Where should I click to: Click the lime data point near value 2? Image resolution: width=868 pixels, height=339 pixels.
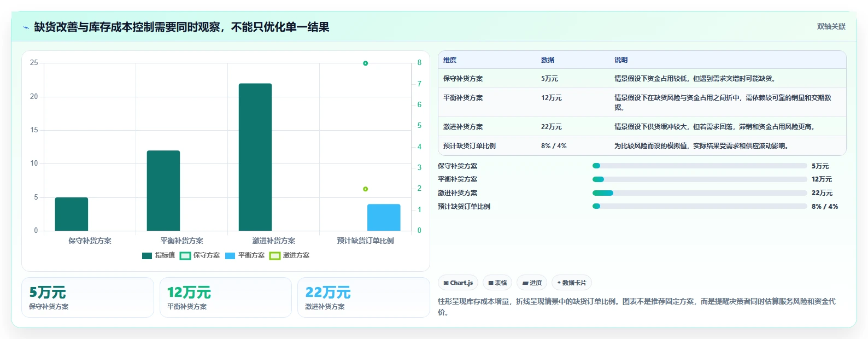point(366,189)
